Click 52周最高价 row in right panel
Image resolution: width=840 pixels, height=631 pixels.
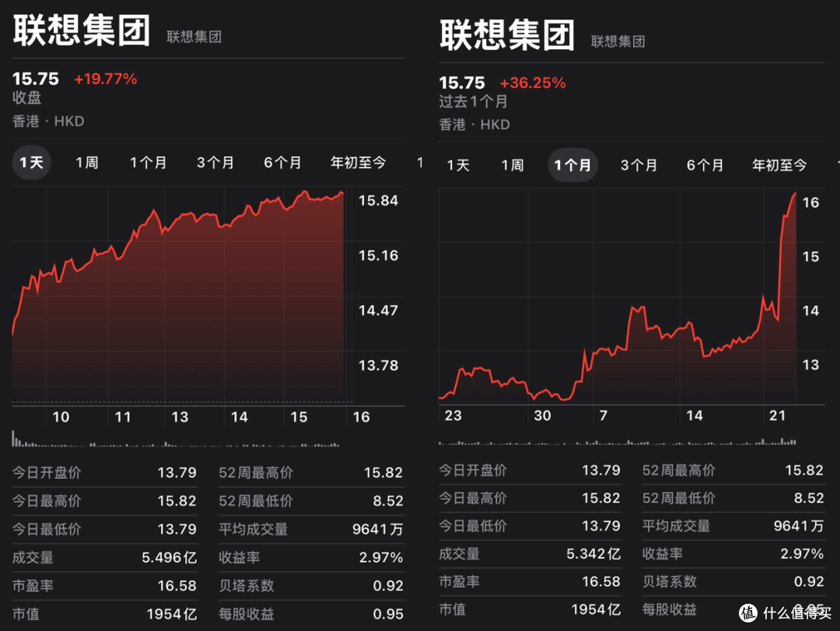click(x=733, y=471)
